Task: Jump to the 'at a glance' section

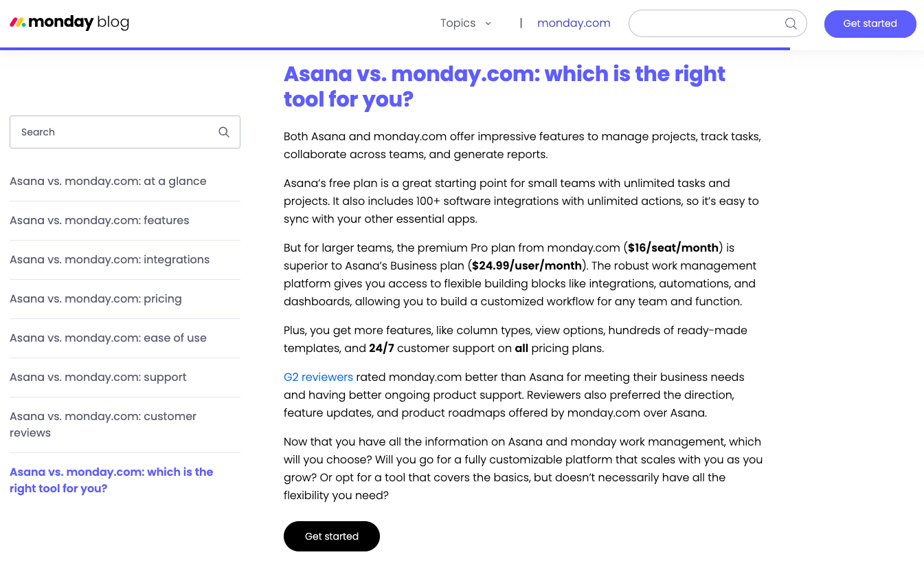Action: [x=108, y=182]
